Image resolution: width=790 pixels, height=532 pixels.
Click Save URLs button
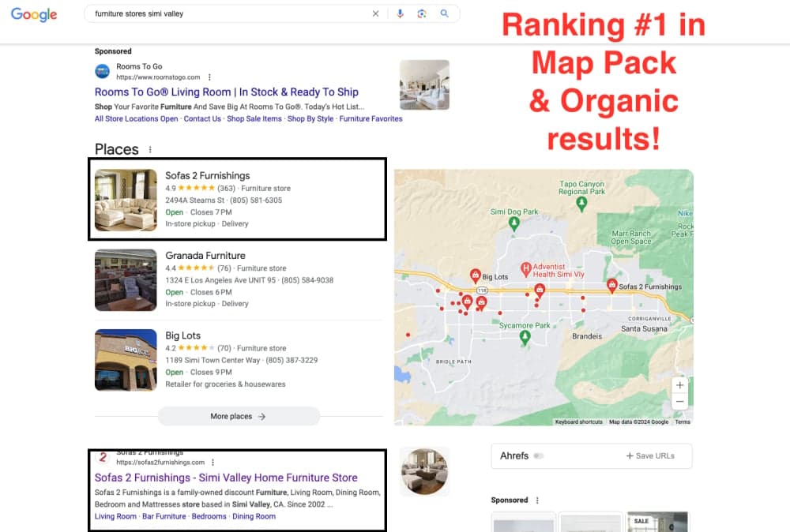pos(650,456)
